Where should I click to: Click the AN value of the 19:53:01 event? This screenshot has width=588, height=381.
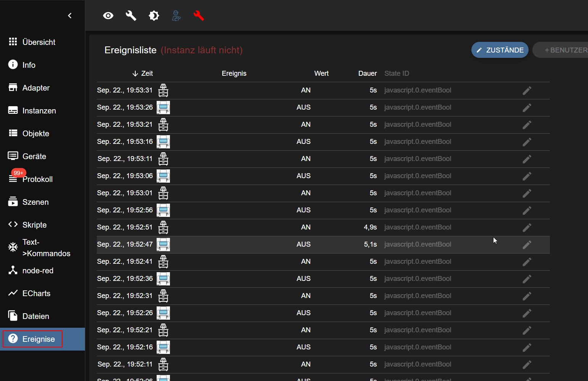point(306,193)
